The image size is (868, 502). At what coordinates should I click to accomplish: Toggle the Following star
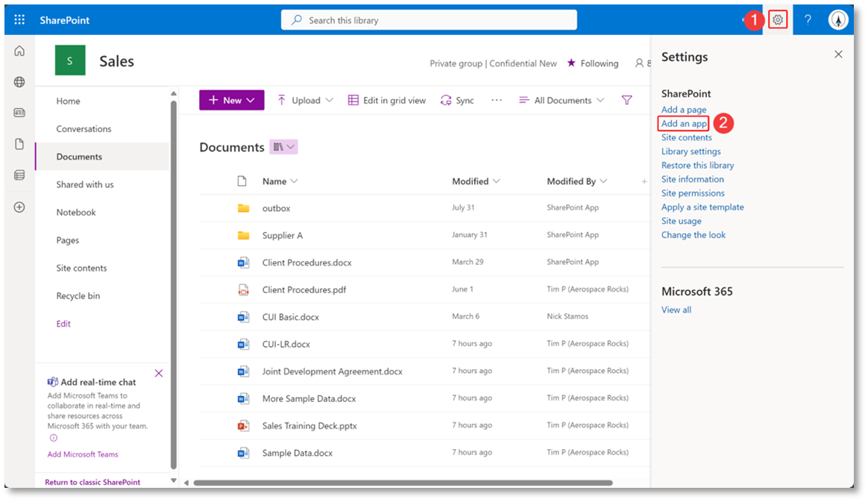pos(571,63)
